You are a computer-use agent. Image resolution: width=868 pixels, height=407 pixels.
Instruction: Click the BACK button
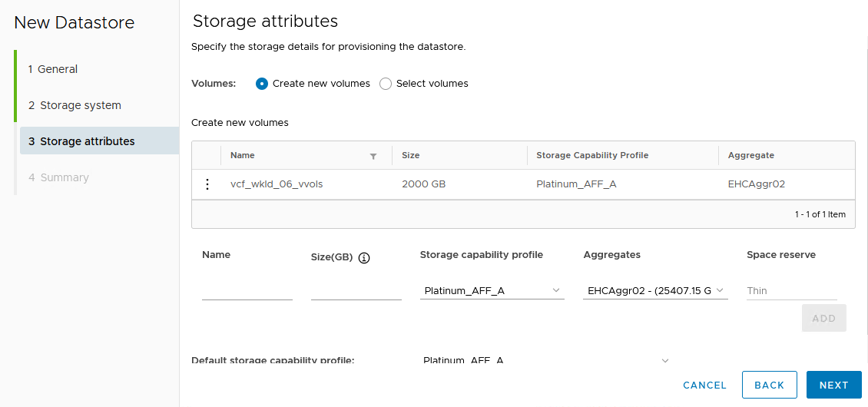769,385
